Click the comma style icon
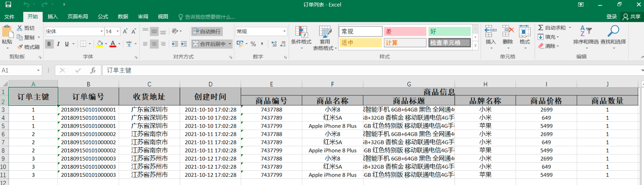The height and width of the screenshot is (185, 644). 262,44
